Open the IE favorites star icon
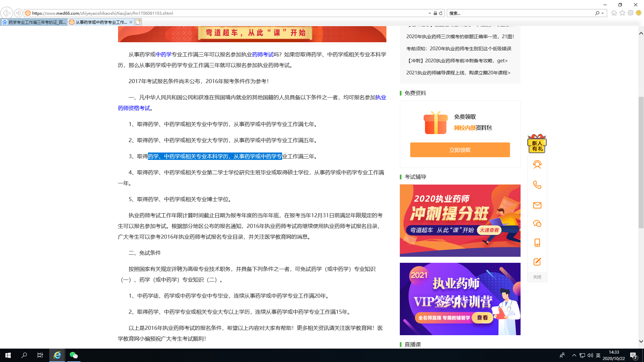Viewport: 644px width, 362px height. click(x=622, y=13)
